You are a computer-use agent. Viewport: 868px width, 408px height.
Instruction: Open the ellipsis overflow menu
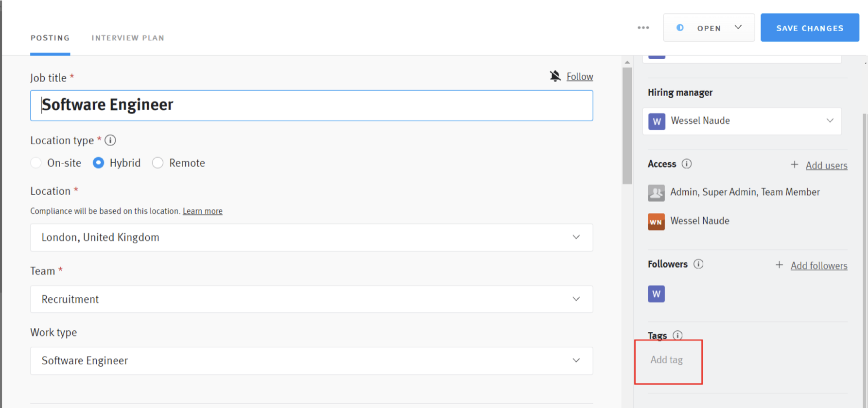pyautogui.click(x=643, y=28)
